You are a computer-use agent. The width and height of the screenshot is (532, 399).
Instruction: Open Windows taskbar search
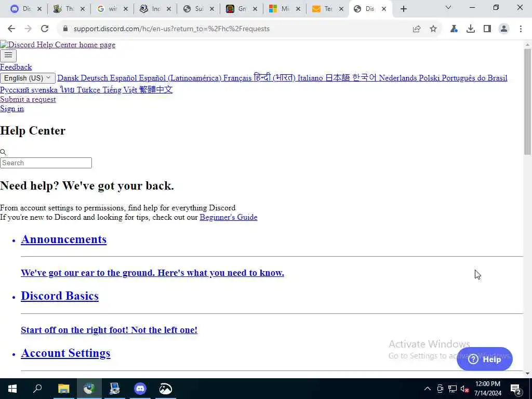(37, 389)
